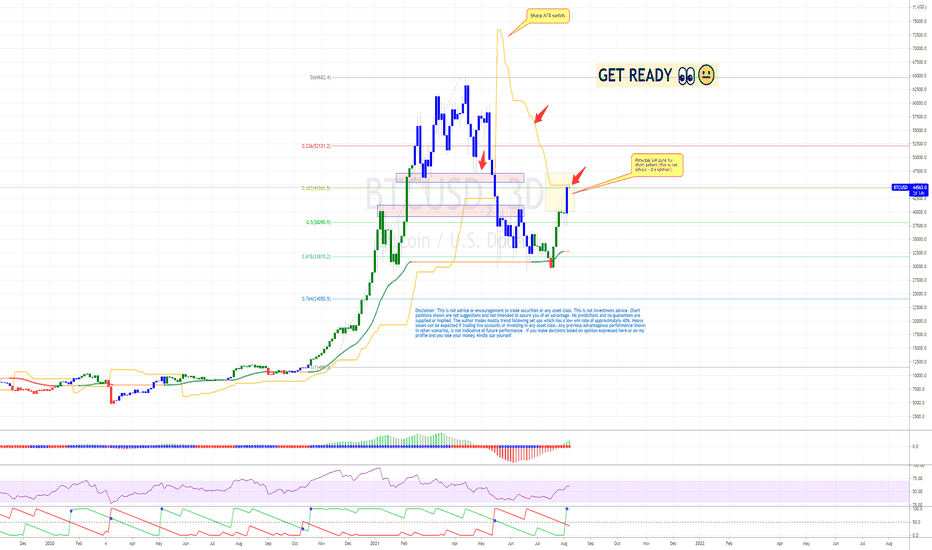Click the 0.5(38090.9) Fibonacci level label
This screenshot has width=932, height=550.
pyautogui.click(x=318, y=222)
